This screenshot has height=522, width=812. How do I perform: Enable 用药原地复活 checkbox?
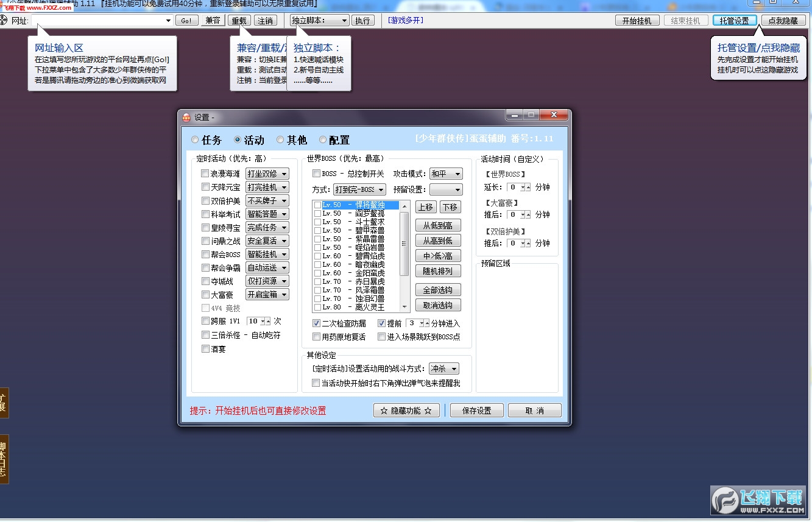[x=316, y=336]
